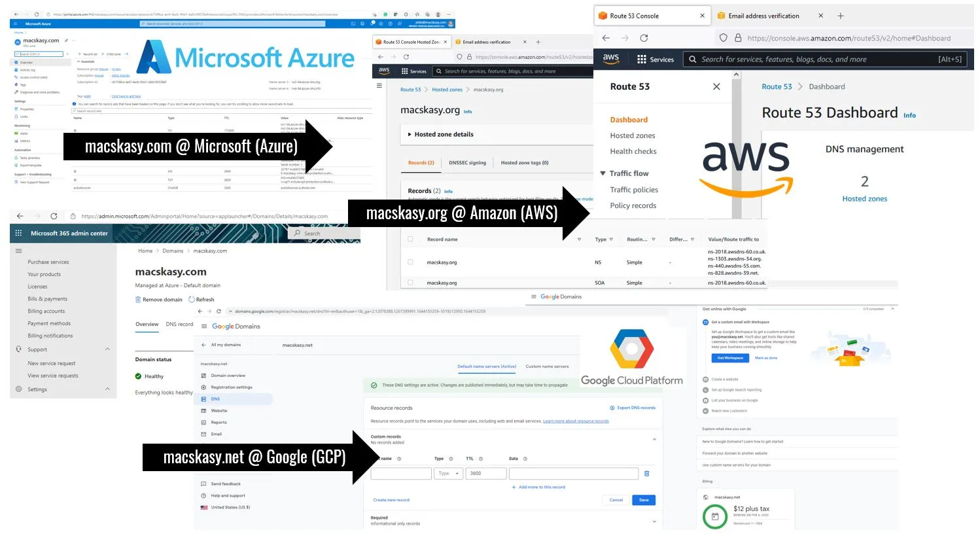The width and height of the screenshot is (980, 549).
Task: Click the Send feedback icon in Google Domains
Action: click(204, 484)
